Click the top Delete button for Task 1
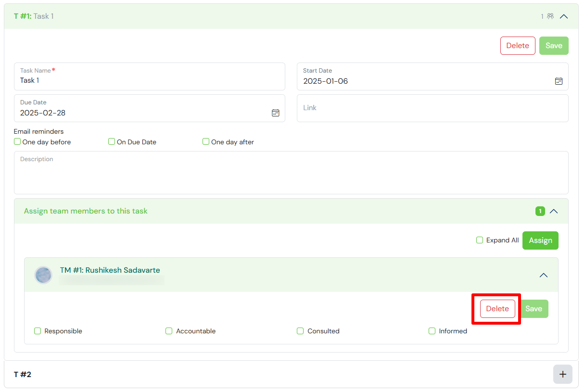The image size is (585, 392). [518, 46]
